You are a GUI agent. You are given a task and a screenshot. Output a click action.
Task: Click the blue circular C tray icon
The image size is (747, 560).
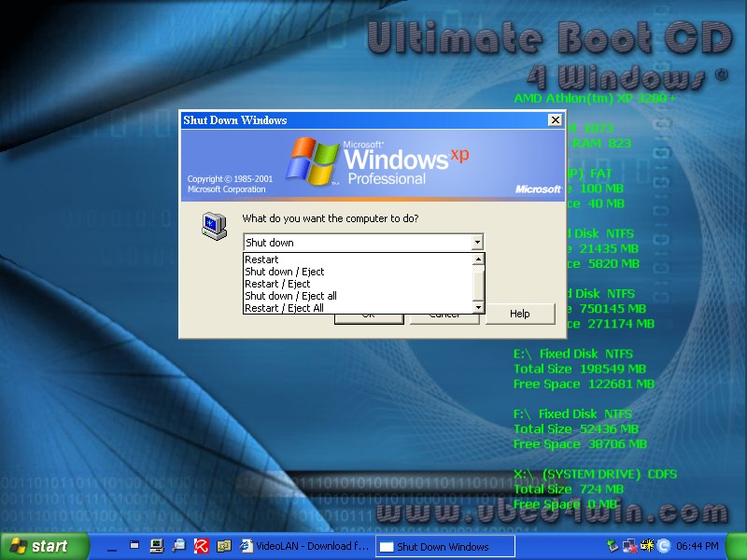coord(663,546)
